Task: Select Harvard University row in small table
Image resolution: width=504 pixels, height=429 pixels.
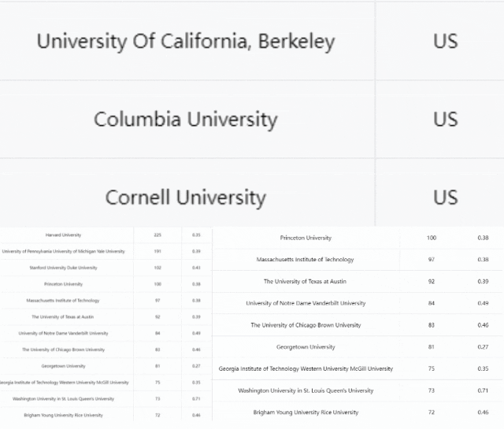Action: coord(106,235)
